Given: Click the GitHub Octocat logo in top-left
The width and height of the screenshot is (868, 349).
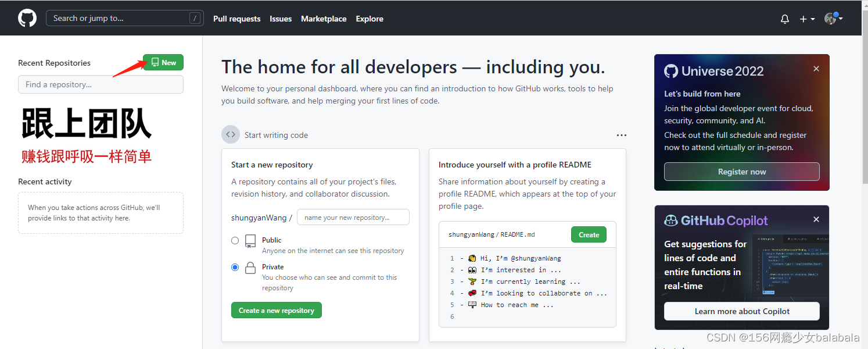Looking at the screenshot, I should [27, 17].
